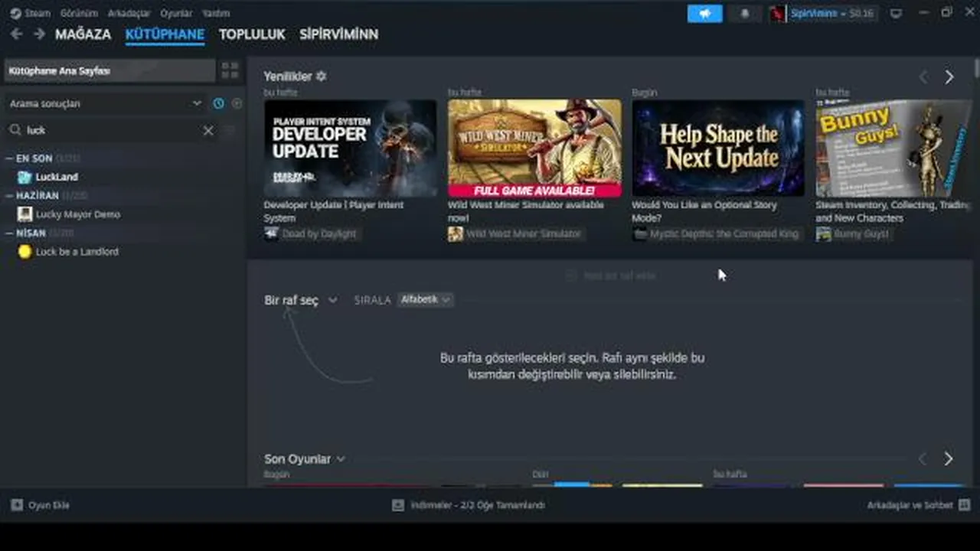Image resolution: width=980 pixels, height=551 pixels.
Task: Clear the search text with X
Action: [x=208, y=130]
